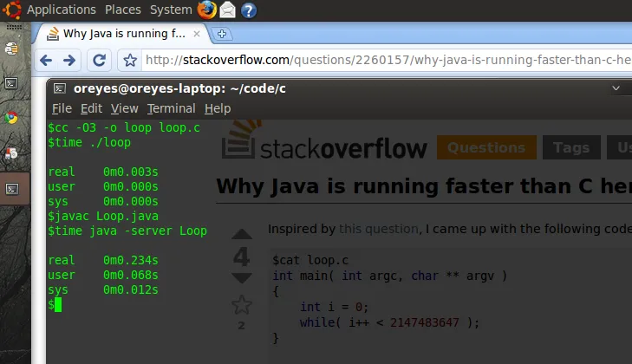Open the terminal View menu
This screenshot has height=364, width=632.
125,108
